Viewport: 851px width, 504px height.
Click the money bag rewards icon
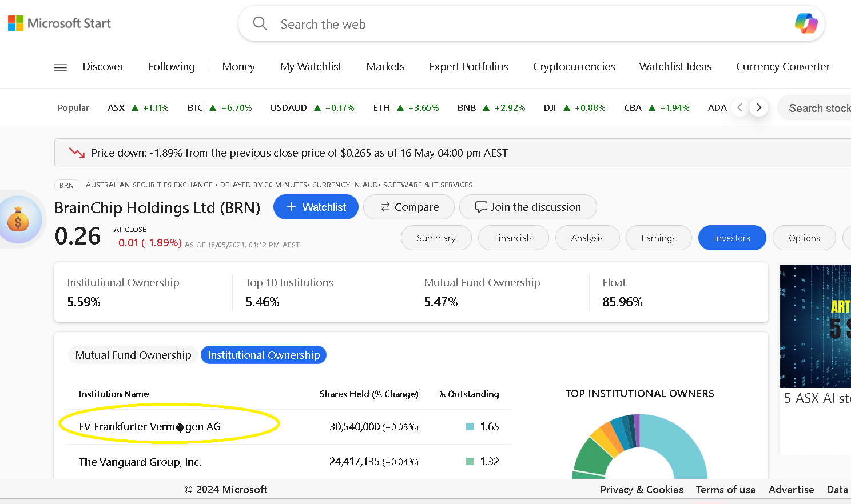18,220
